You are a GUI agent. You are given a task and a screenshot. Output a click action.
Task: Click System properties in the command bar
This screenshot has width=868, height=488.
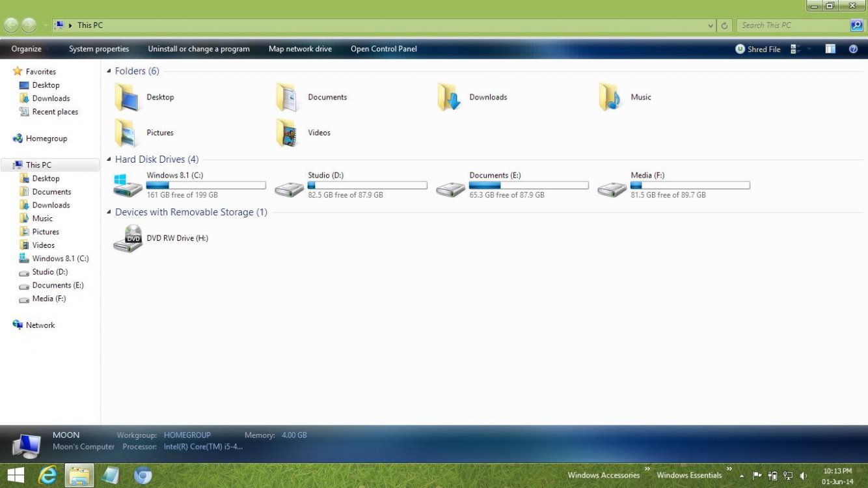pos(99,49)
